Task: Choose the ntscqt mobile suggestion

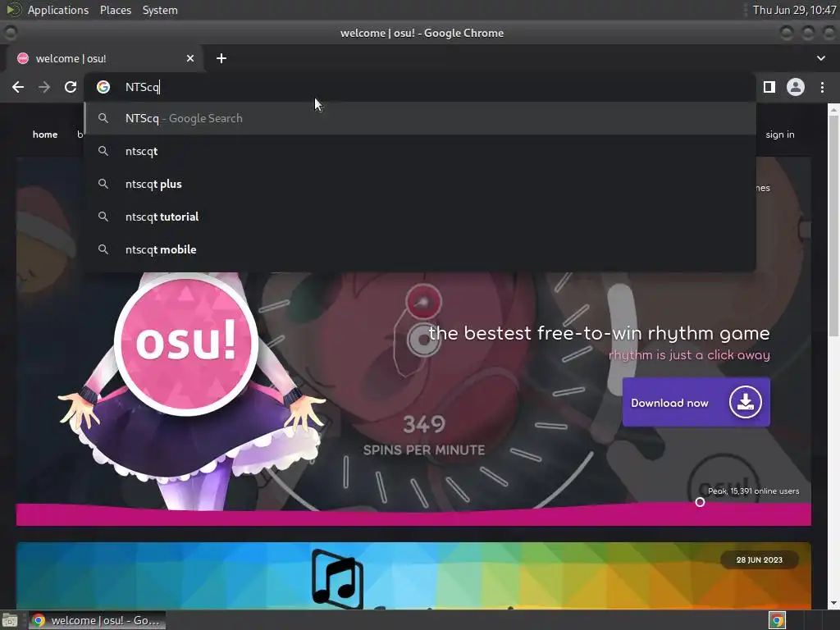Action: click(420, 249)
